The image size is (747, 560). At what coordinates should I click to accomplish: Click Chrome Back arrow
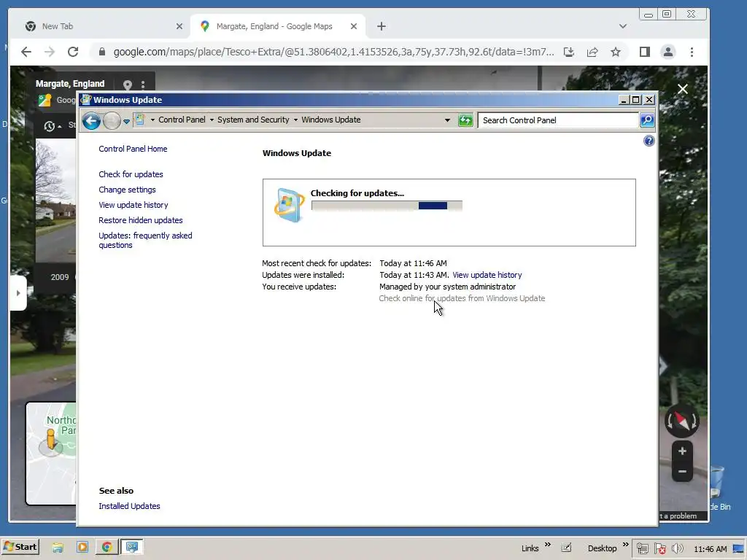coord(26,52)
